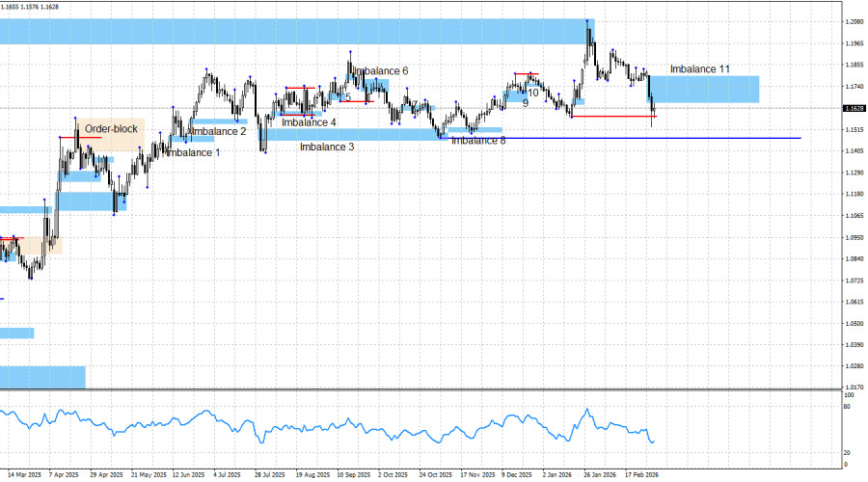Image resolution: width=868 pixels, height=482 pixels.
Task: Click the 21 May 2025 date label
Action: pos(149,475)
